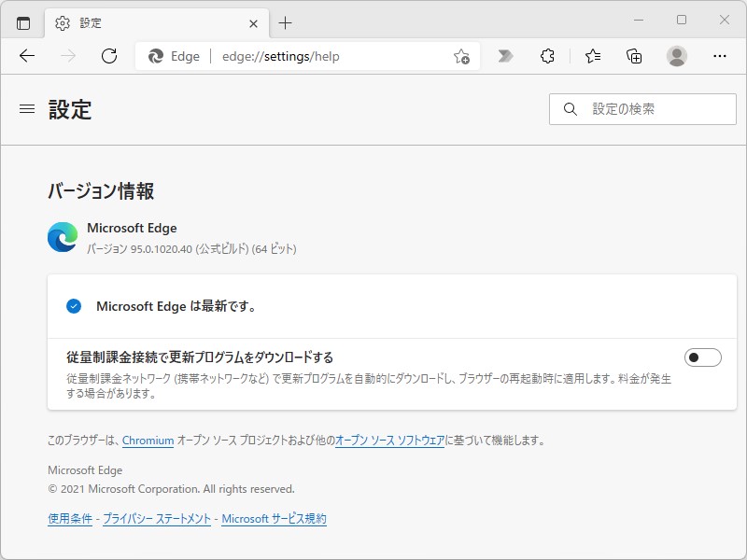Open Microsoft サービス規約

point(275,518)
